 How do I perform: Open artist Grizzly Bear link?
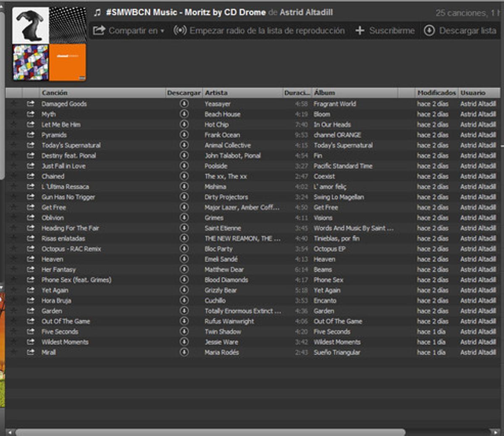220,290
